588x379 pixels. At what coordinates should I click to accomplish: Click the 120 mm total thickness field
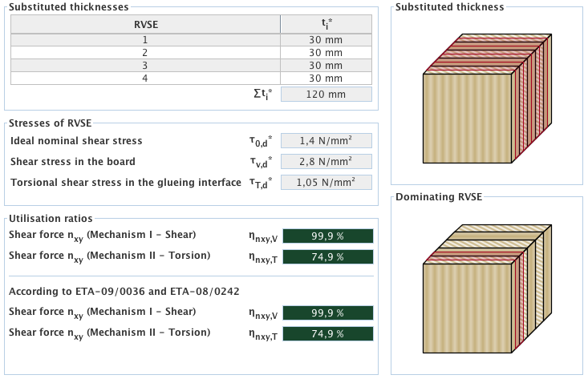326,95
